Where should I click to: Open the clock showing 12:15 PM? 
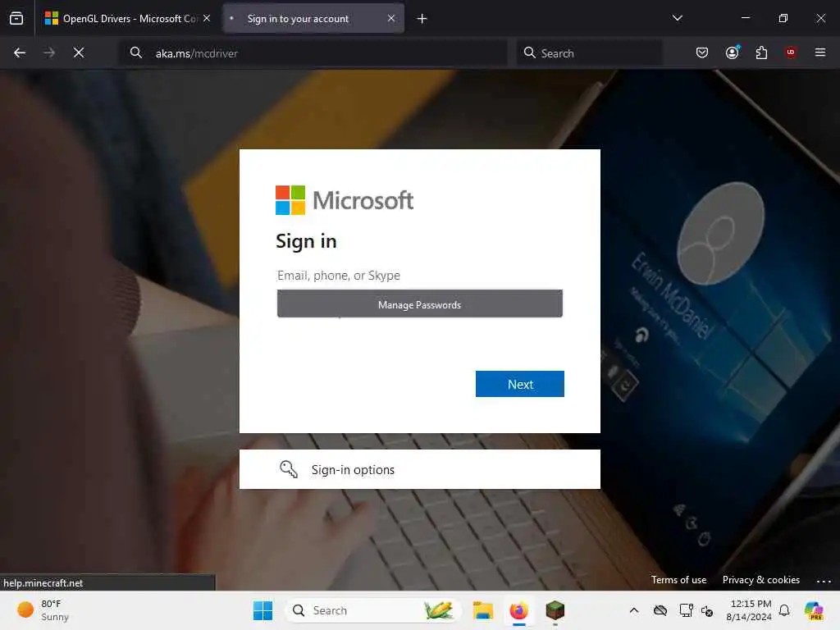(x=749, y=610)
